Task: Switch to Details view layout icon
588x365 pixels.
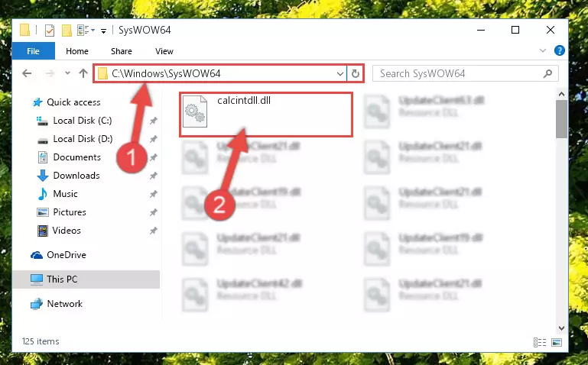Action: (540, 342)
